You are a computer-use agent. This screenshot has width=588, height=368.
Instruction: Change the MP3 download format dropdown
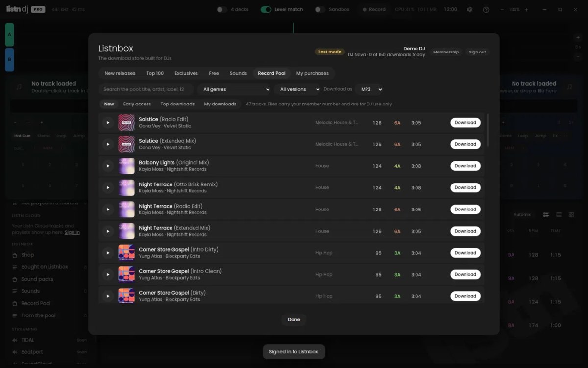pos(370,89)
